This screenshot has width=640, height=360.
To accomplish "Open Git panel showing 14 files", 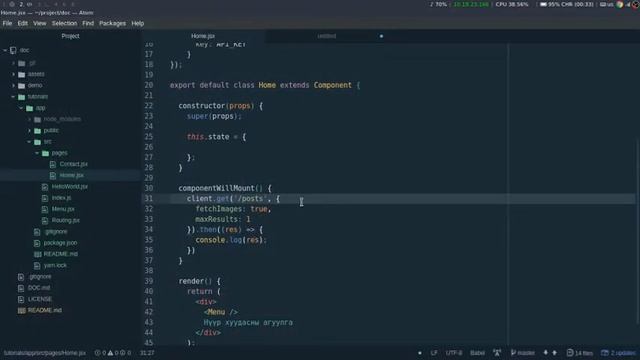I will coord(580,353).
